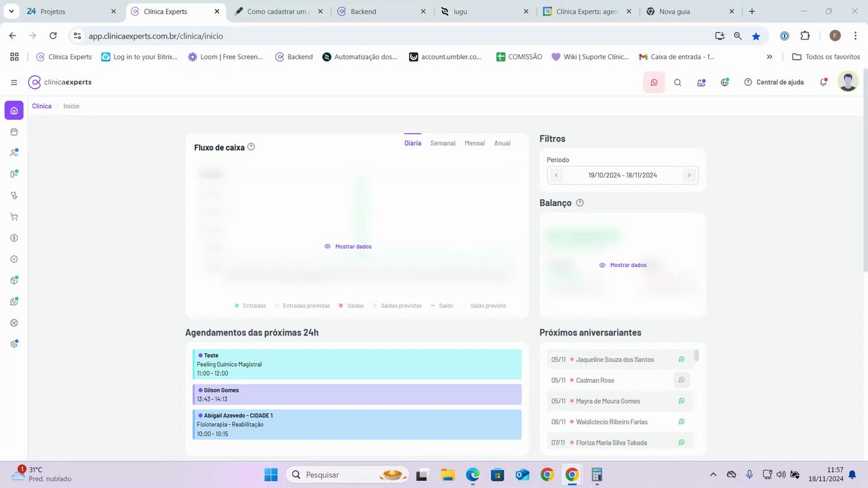Click WhatsApp icon for Waldiclecio Ribeiro Farias
The image size is (868, 488).
pyautogui.click(x=682, y=422)
